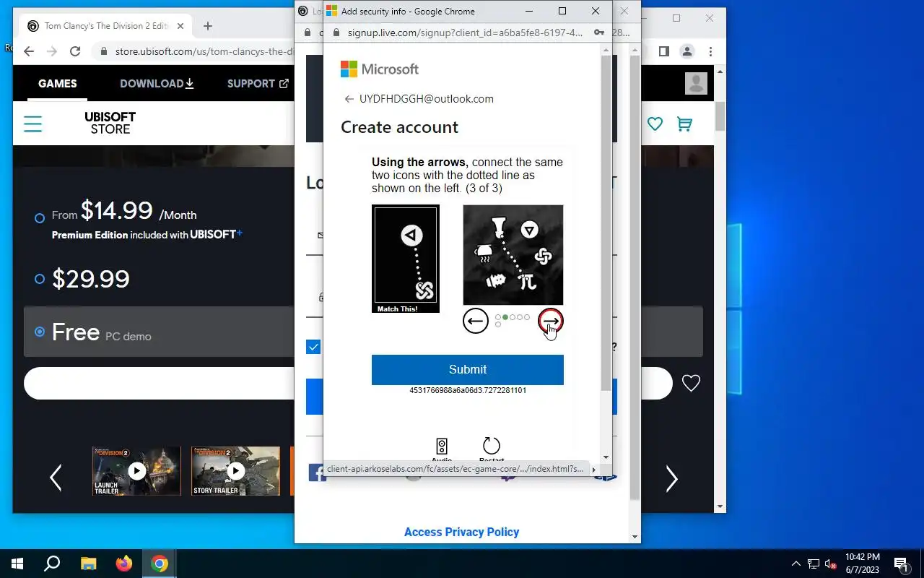Viewport: 924px width, 578px height.
Task: Open File Explorer from taskbar
Action: [x=88, y=564]
